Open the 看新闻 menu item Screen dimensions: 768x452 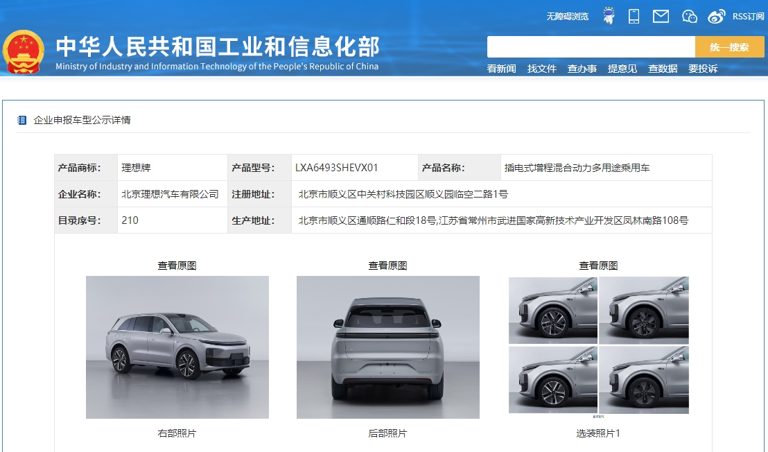click(x=501, y=69)
